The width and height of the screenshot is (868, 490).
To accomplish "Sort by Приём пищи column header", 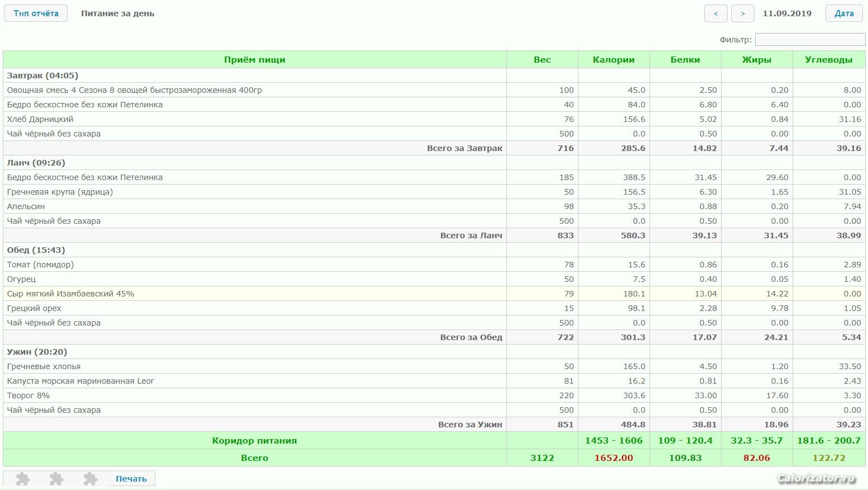I will coord(255,60).
